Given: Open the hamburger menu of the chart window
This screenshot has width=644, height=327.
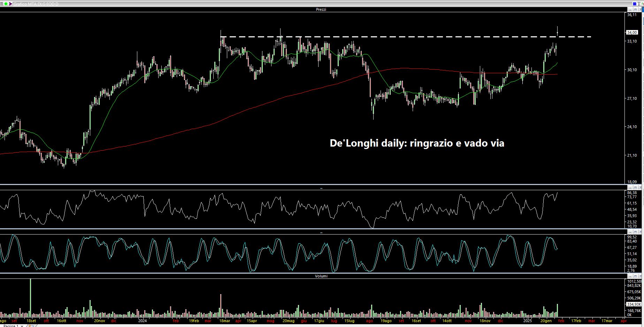Looking at the screenshot, I should tap(1, 4).
